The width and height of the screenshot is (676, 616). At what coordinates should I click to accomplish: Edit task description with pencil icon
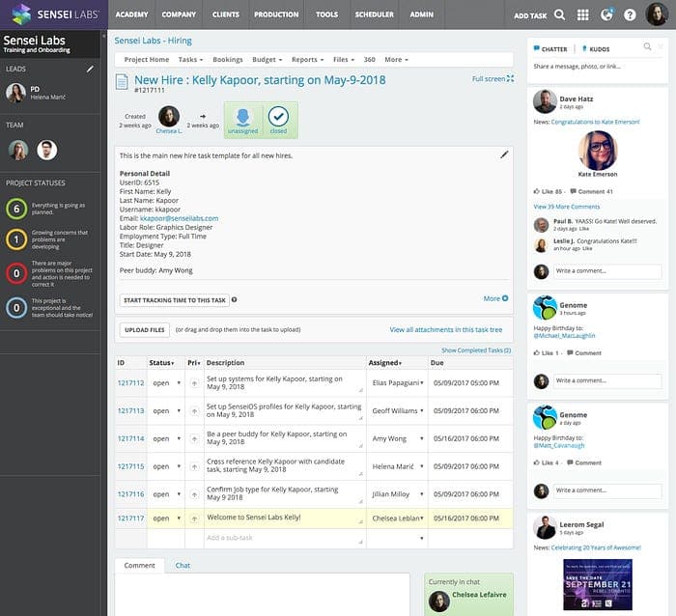504,154
